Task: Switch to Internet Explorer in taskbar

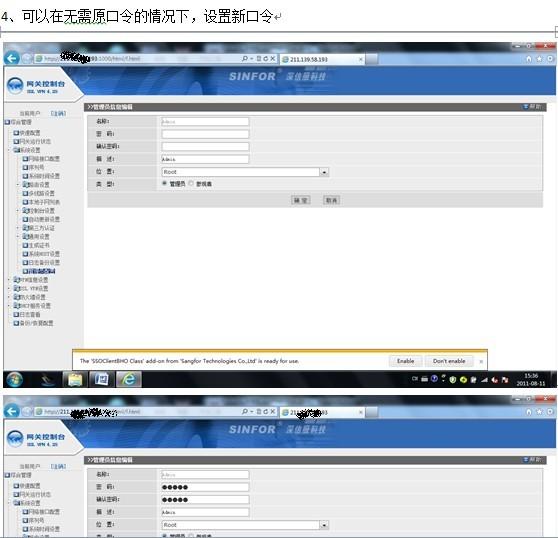Action: coord(128,379)
